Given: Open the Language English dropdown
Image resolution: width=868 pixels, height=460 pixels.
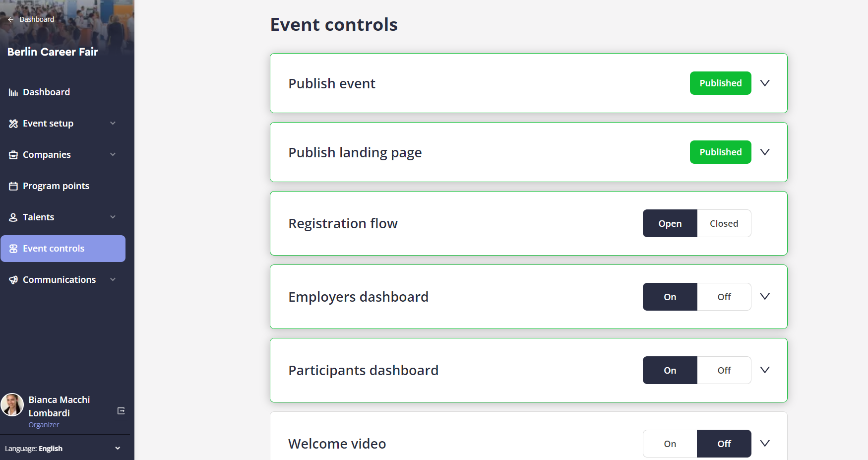Looking at the screenshot, I should coord(62,449).
